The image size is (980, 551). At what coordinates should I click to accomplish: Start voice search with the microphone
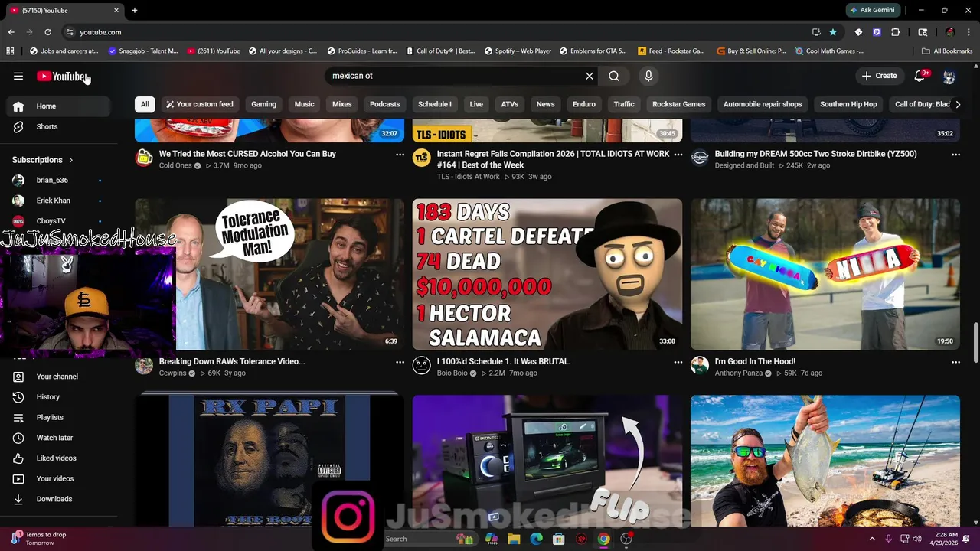[x=648, y=76]
